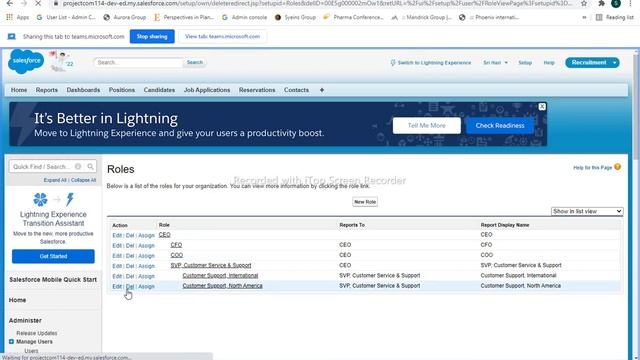
Task: Open browser extensions puzzle icon
Action: (x=601, y=3)
